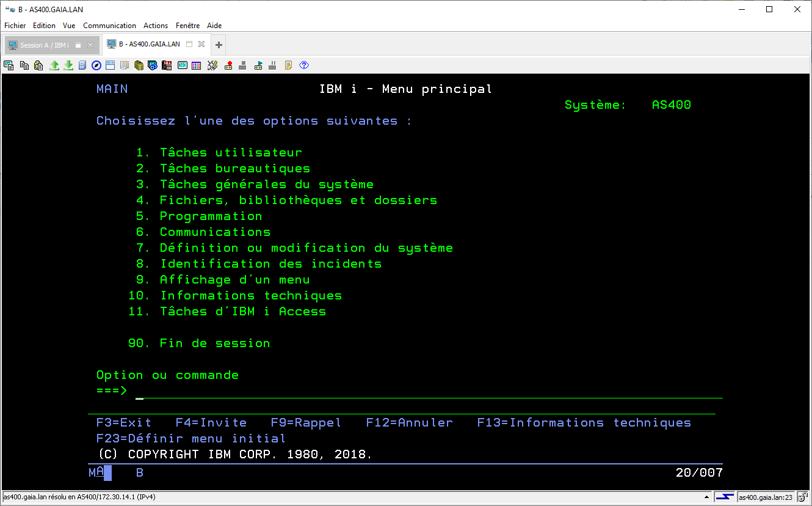This screenshot has width=812, height=506.
Task: Select option 6. Communications
Action: coord(203,232)
